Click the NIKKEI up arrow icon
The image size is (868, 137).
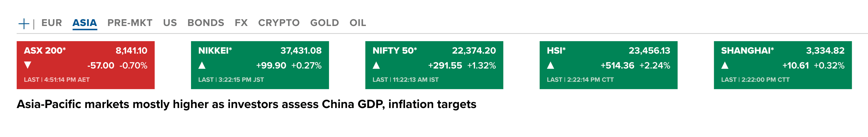pyautogui.click(x=202, y=65)
